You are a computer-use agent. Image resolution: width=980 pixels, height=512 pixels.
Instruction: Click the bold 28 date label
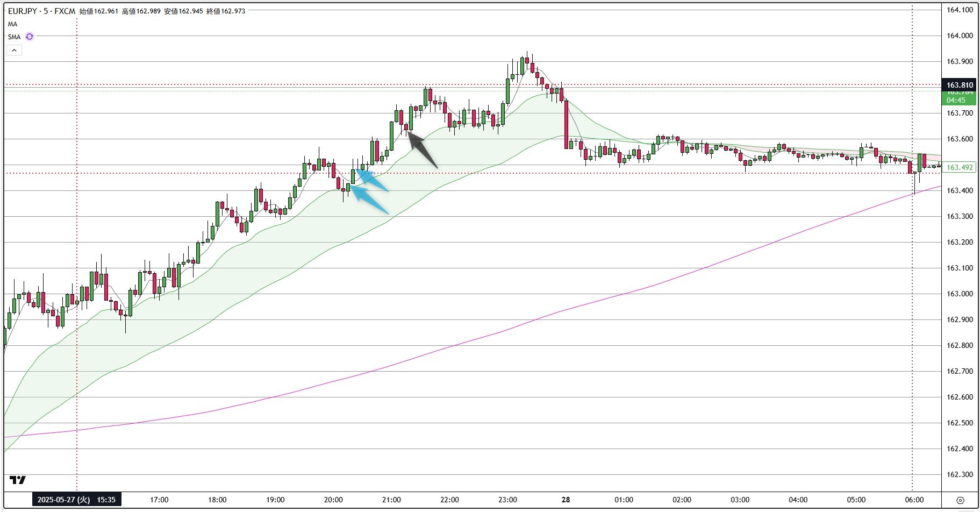click(x=566, y=500)
